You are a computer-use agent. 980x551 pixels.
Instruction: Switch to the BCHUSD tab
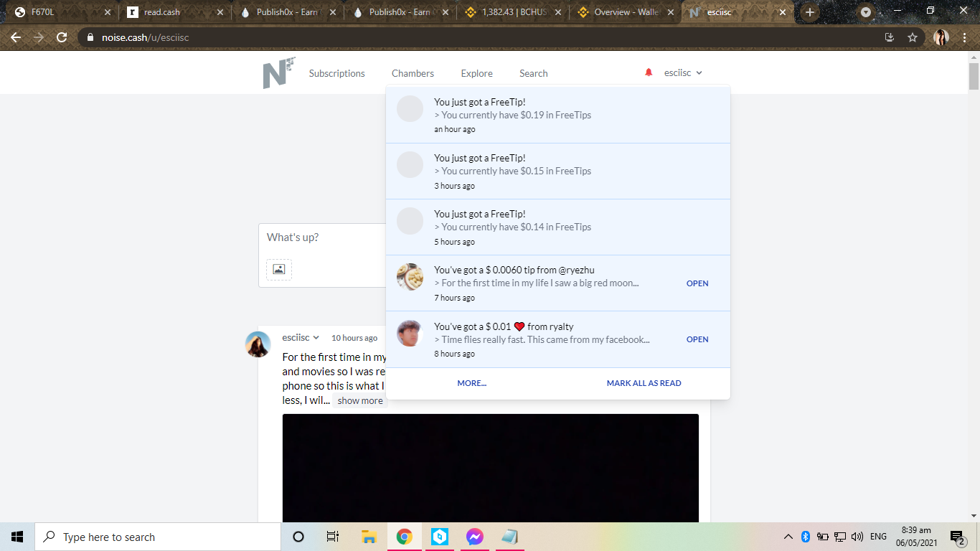click(512, 12)
